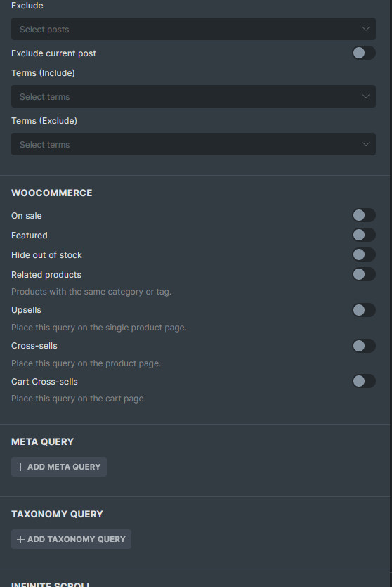Click the ADD META QUERY button
Image resolution: width=392 pixels, height=587 pixels.
click(59, 467)
